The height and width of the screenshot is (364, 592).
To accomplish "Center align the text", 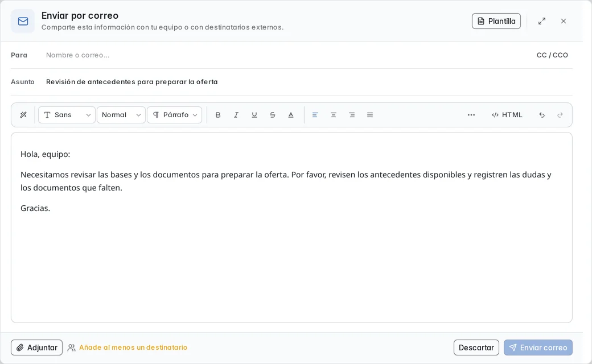I will 334,115.
